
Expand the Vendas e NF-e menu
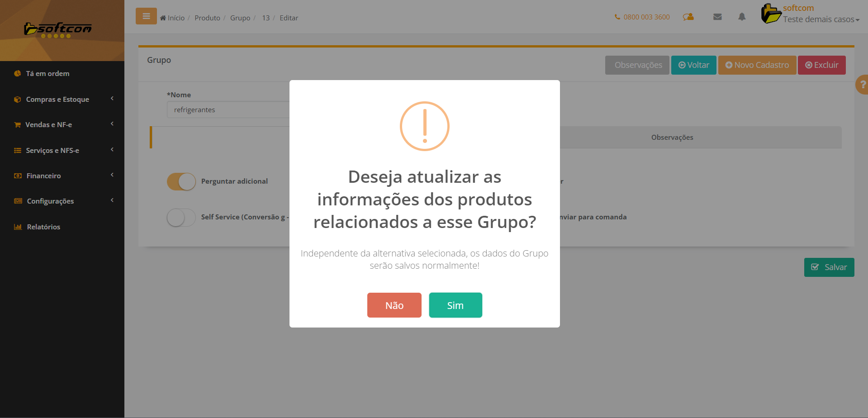click(x=49, y=125)
